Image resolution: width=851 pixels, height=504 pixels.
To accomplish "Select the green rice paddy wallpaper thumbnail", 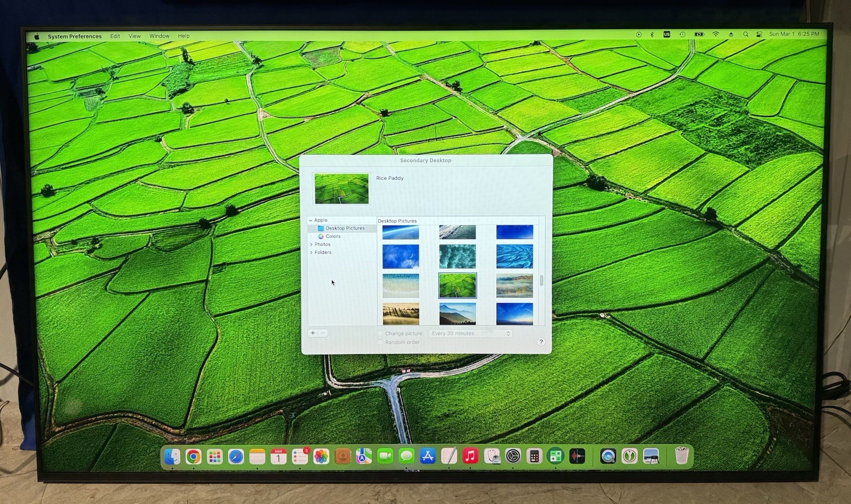I will tap(457, 285).
